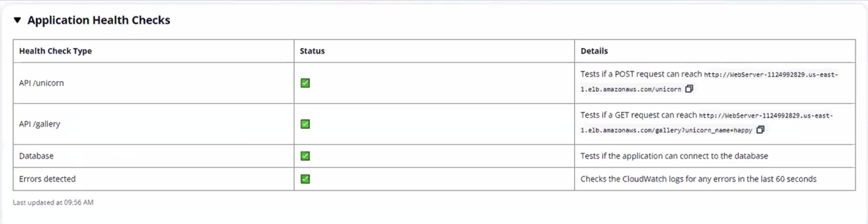The height and width of the screenshot is (224, 868).
Task: Copy the /unicorn endpoint URL
Action: point(689,89)
